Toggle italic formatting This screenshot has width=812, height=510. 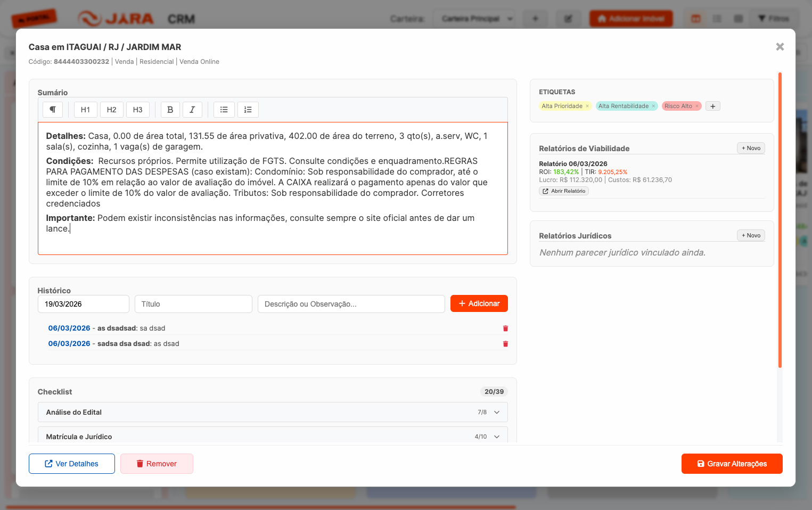tap(192, 110)
